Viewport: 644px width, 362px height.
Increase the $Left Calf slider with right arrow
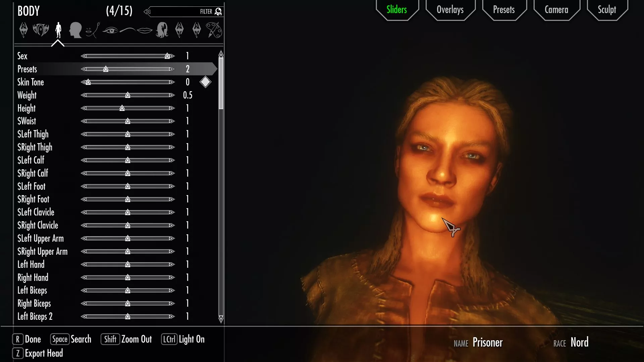pos(172,160)
